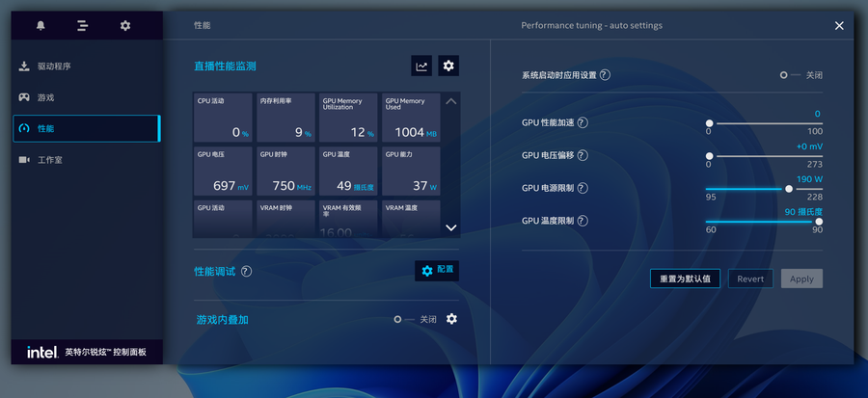868x398 pixels.
Task: Click help icon beside GPU 温度限制
Action: click(x=583, y=221)
